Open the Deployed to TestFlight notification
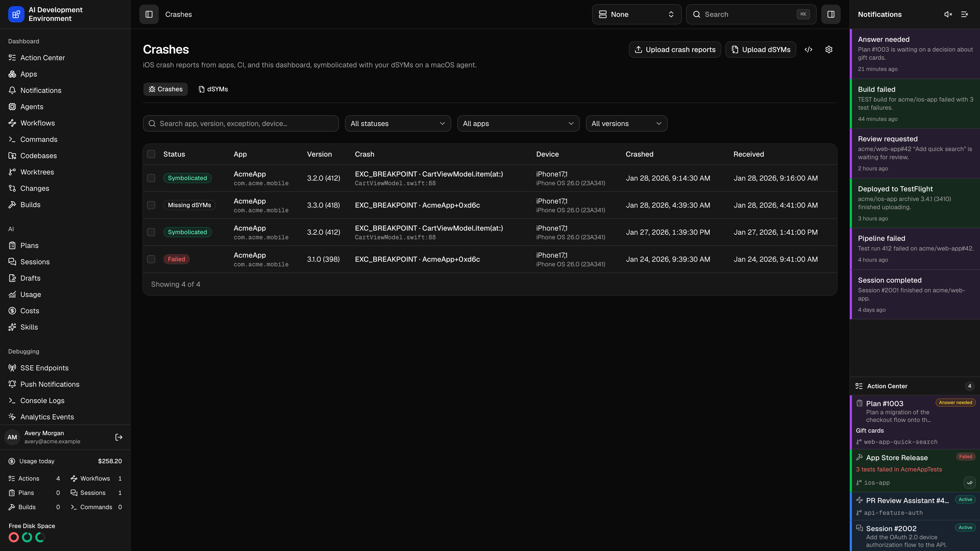This screenshot has height=551, width=980. (x=915, y=204)
